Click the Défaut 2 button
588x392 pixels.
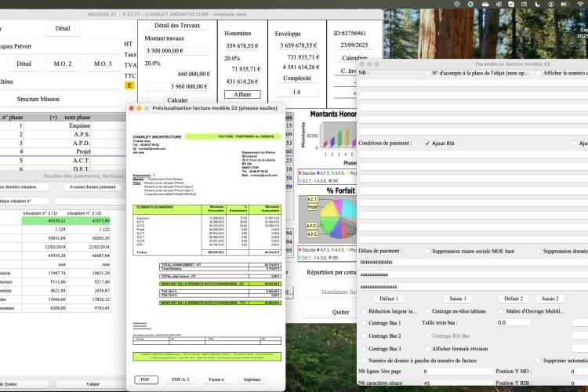tap(514, 299)
